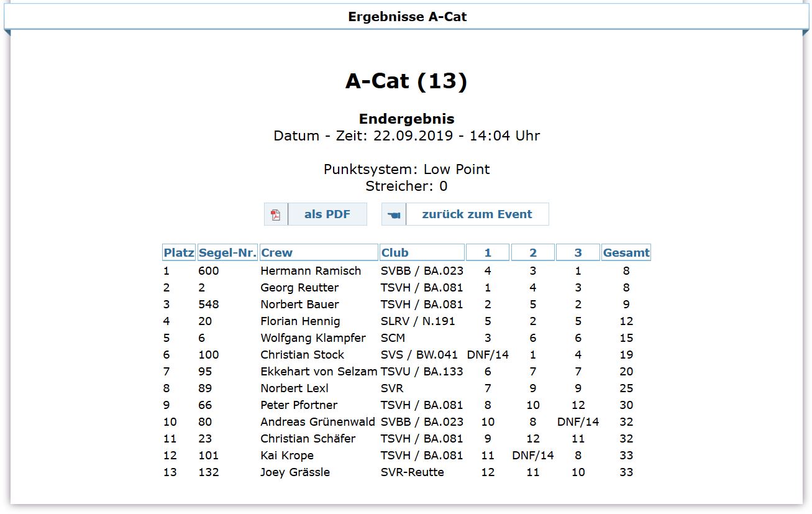812x514 pixels.
Task: Click the Club column header
Action: point(395,252)
